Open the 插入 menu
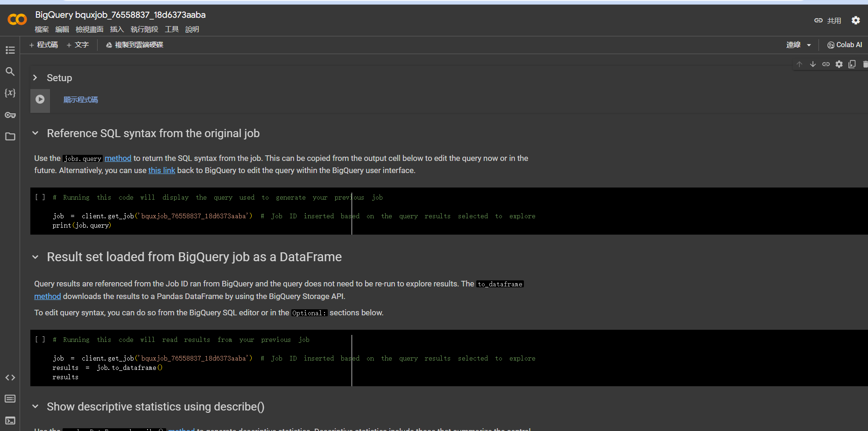 point(117,29)
